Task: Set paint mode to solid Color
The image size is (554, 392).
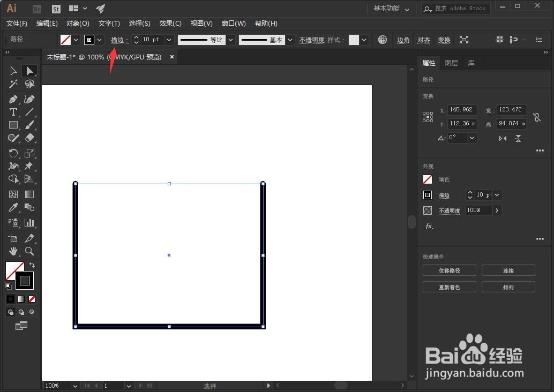Action: click(11, 299)
